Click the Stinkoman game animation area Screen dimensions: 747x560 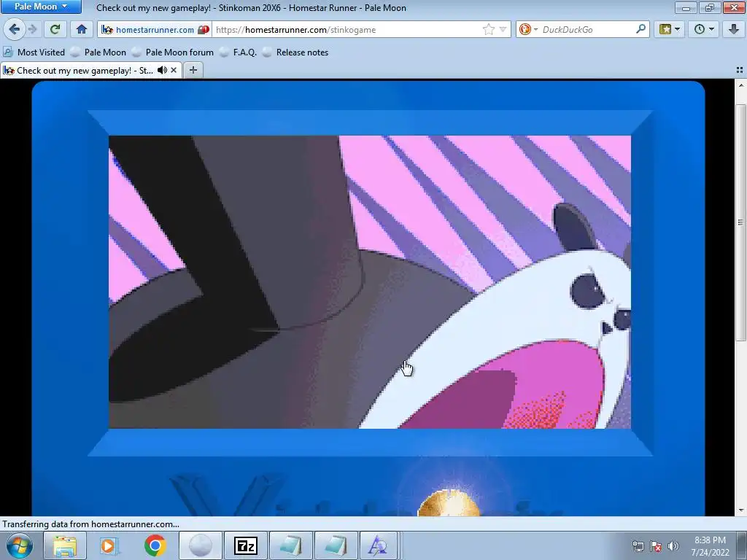370,282
